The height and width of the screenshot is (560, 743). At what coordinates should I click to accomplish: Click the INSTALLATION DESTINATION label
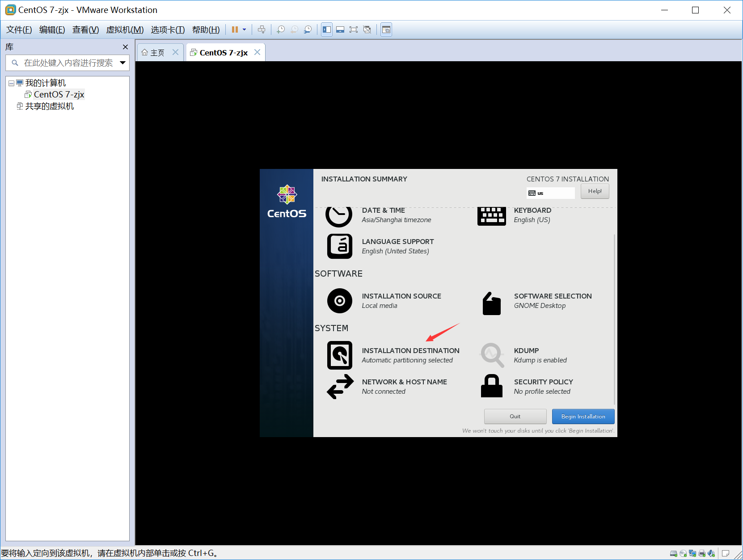[410, 351]
